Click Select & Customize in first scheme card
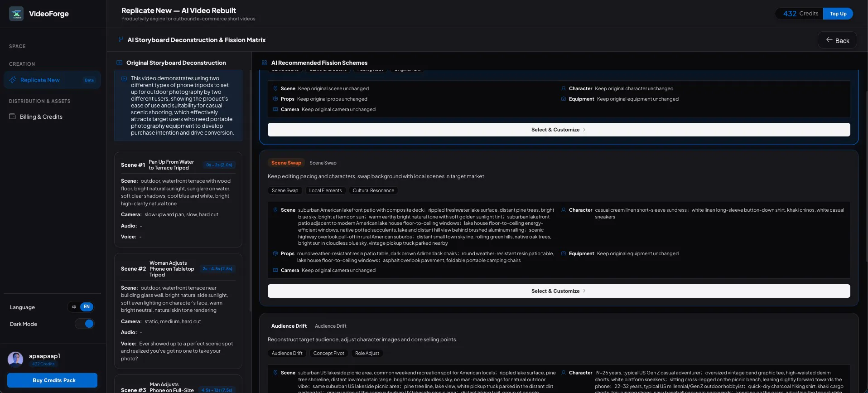 [559, 130]
